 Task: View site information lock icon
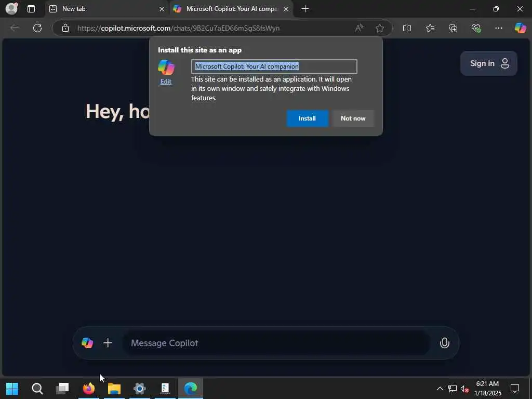click(x=65, y=28)
